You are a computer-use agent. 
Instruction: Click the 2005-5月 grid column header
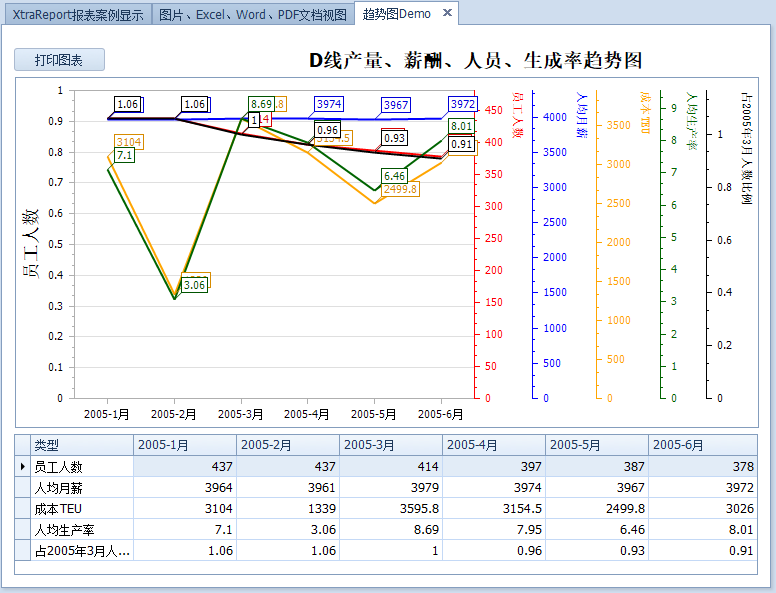[x=597, y=445]
